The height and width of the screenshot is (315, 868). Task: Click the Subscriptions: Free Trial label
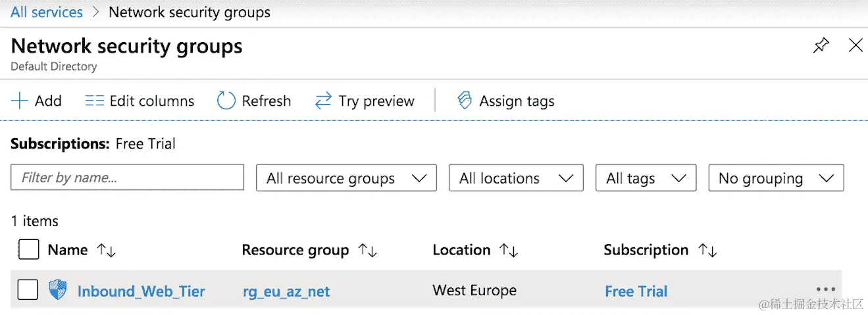[x=93, y=143]
